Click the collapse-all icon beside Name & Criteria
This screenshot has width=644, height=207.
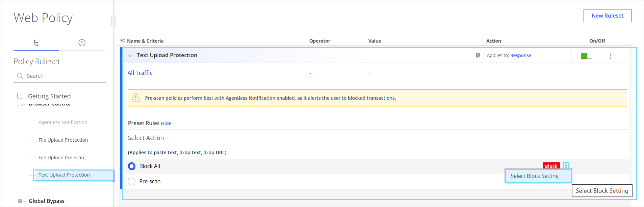tap(123, 41)
